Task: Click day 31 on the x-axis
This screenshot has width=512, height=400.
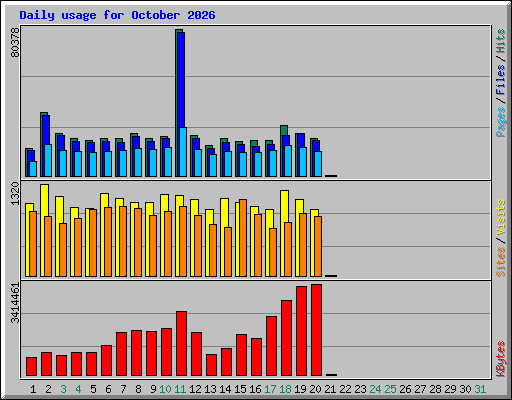Action: click(x=480, y=389)
